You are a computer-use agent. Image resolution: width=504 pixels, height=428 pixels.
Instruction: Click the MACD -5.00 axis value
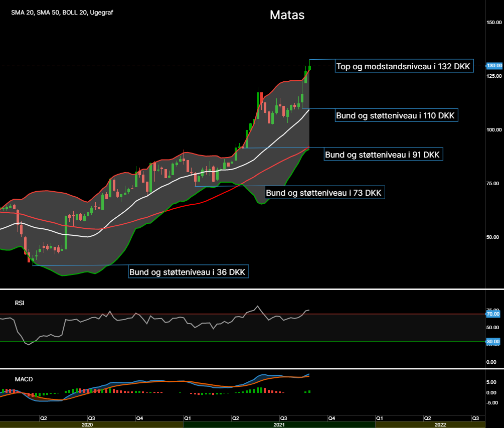click(492, 402)
